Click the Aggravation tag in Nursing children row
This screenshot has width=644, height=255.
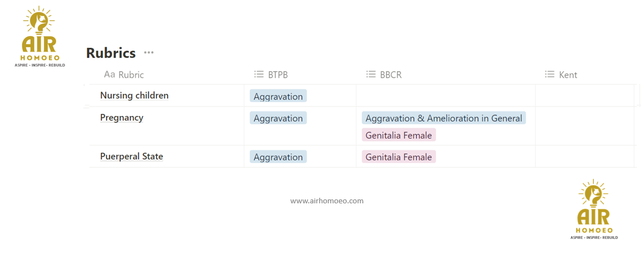pyautogui.click(x=278, y=96)
